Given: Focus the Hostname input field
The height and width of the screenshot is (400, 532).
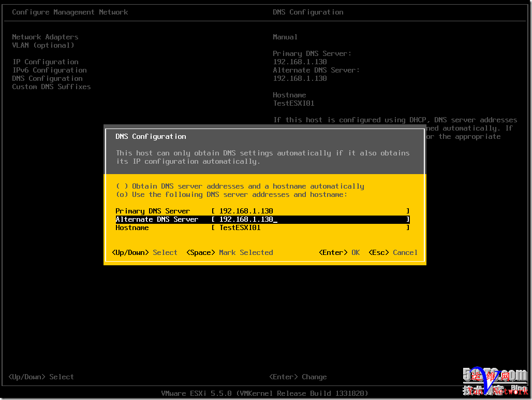Looking at the screenshot, I should pyautogui.click(x=311, y=227).
